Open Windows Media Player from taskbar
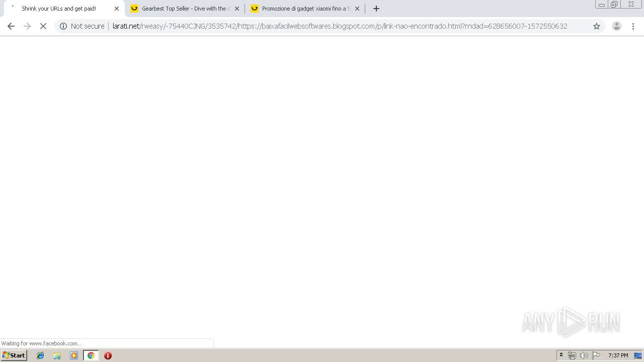Screen dimensions: 644x362 (74, 355)
